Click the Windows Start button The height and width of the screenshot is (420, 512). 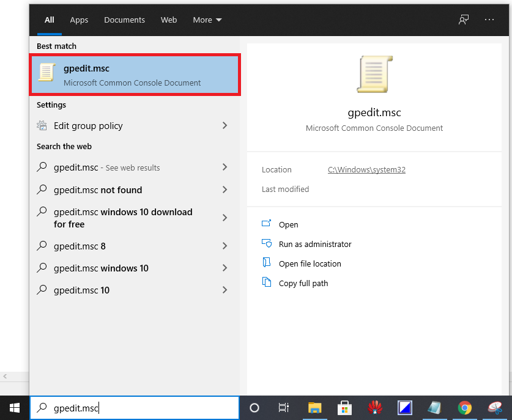pyautogui.click(x=15, y=408)
